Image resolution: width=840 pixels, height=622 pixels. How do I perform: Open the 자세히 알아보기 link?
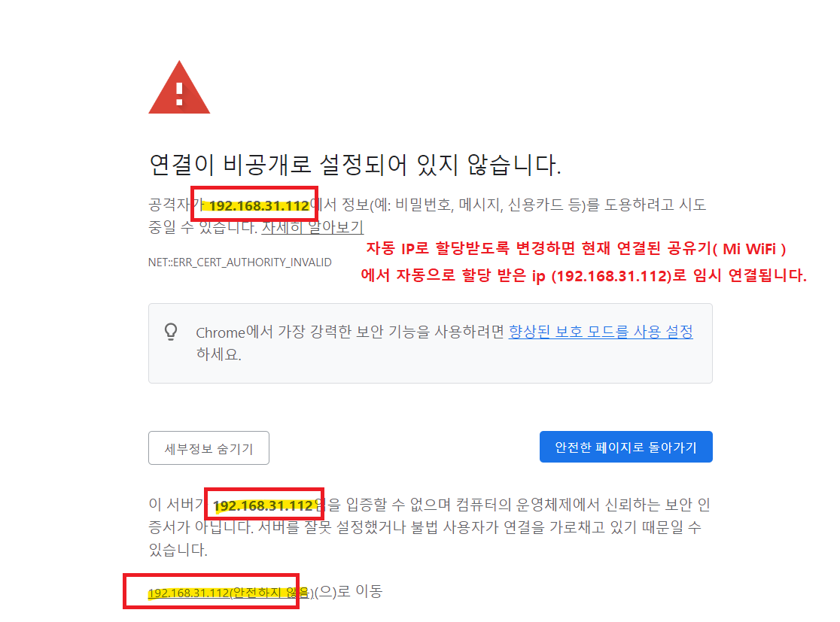tap(312, 227)
